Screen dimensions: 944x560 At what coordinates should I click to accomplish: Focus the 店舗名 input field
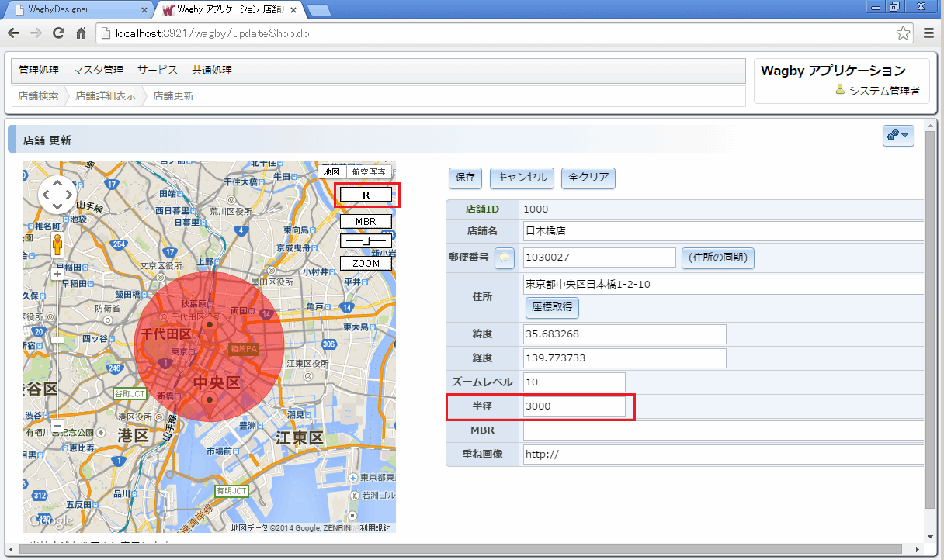tap(724, 231)
